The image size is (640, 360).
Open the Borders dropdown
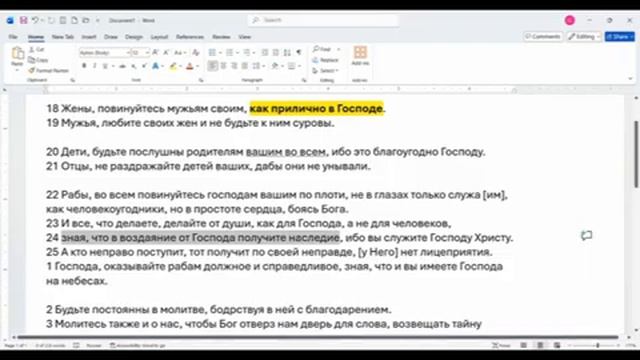300,66
